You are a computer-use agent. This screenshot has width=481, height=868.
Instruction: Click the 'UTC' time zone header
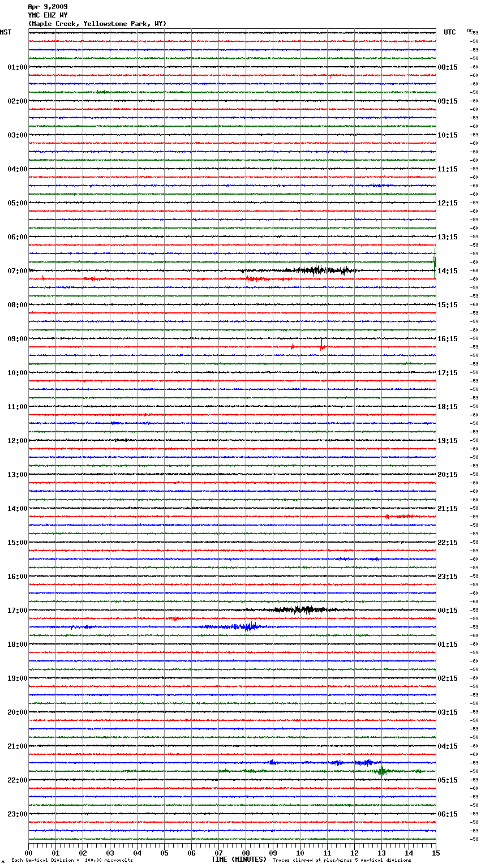(x=450, y=32)
